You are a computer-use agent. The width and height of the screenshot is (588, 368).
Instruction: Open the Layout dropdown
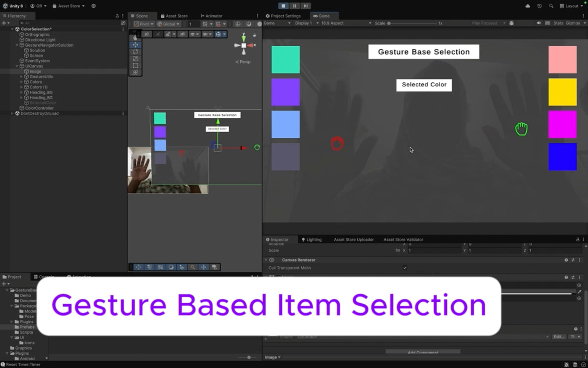pos(571,6)
